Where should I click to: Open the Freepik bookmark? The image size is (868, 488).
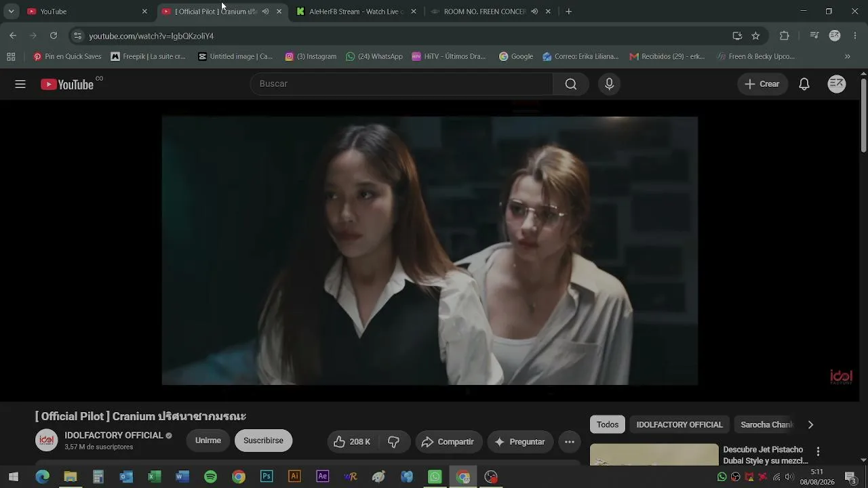pyautogui.click(x=149, y=56)
